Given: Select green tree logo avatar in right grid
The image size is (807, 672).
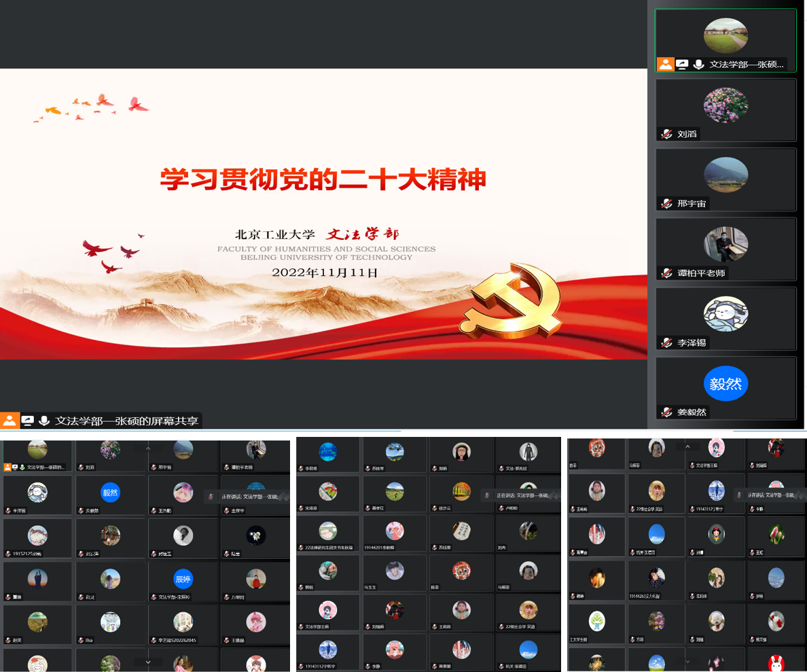Looking at the screenshot, I should point(597,621).
